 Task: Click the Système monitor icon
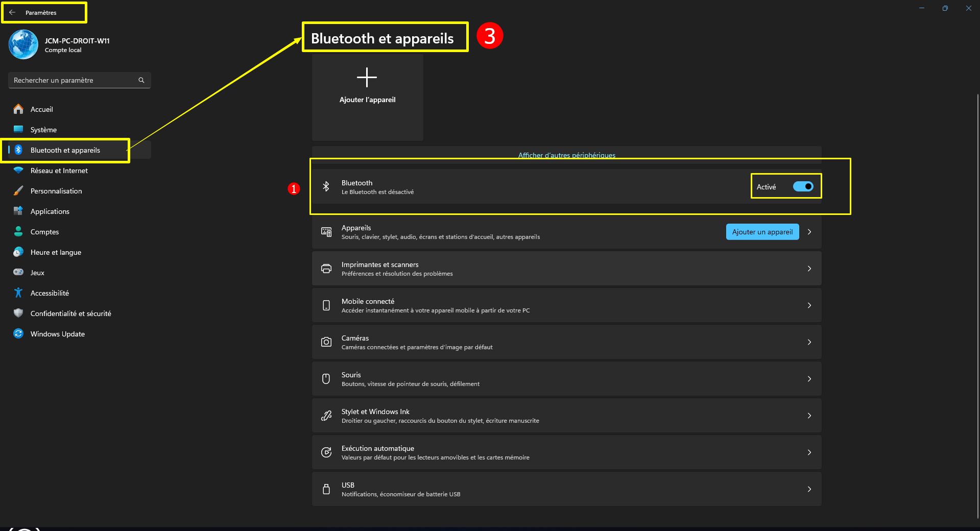click(18, 130)
